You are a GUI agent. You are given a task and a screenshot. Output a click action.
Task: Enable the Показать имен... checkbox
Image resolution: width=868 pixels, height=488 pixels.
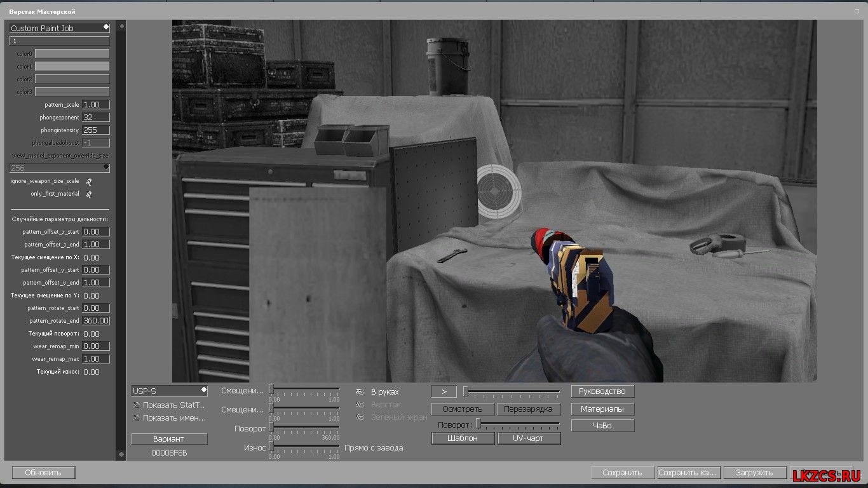coord(136,417)
